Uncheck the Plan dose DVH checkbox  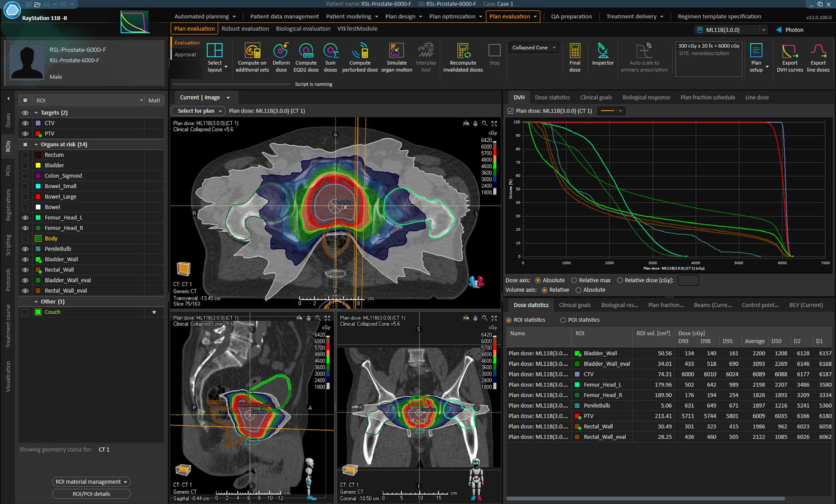click(x=510, y=111)
